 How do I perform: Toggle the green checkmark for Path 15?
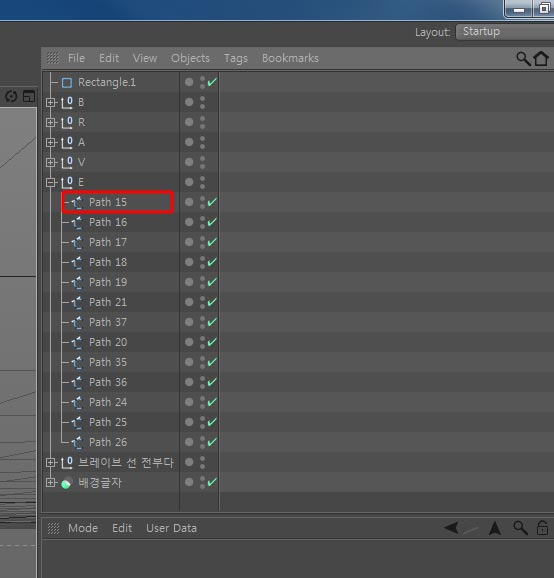tap(212, 202)
